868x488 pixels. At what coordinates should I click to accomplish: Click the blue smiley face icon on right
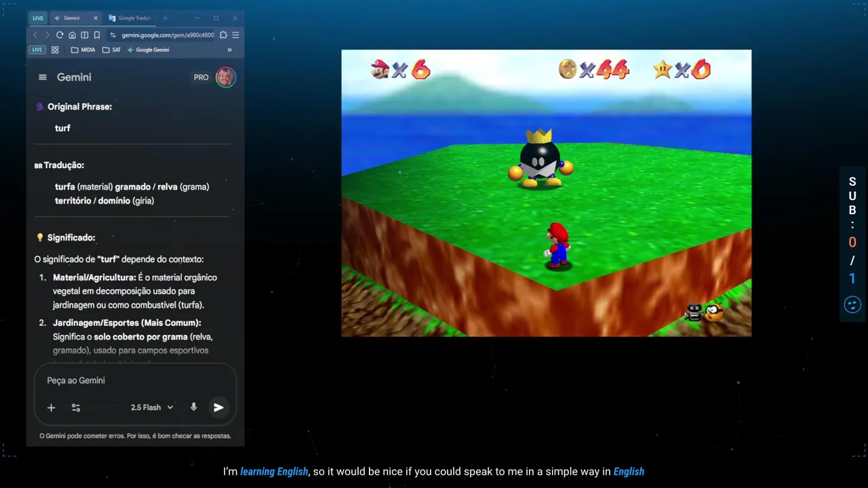click(x=852, y=305)
